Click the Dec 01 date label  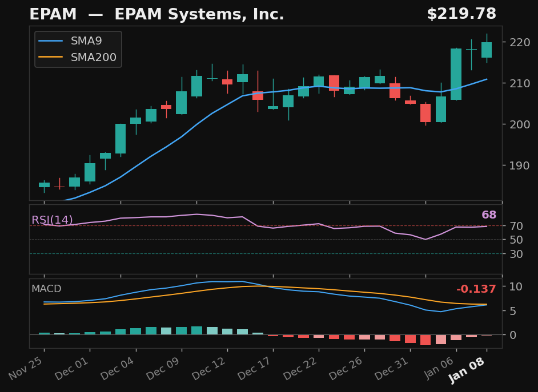click(72, 369)
